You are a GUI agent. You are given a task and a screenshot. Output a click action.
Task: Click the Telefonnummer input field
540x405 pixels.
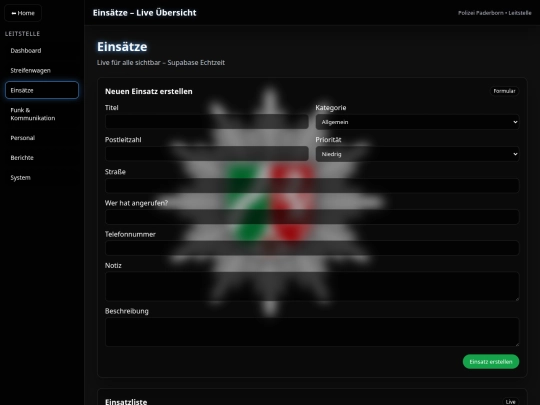[x=312, y=248]
